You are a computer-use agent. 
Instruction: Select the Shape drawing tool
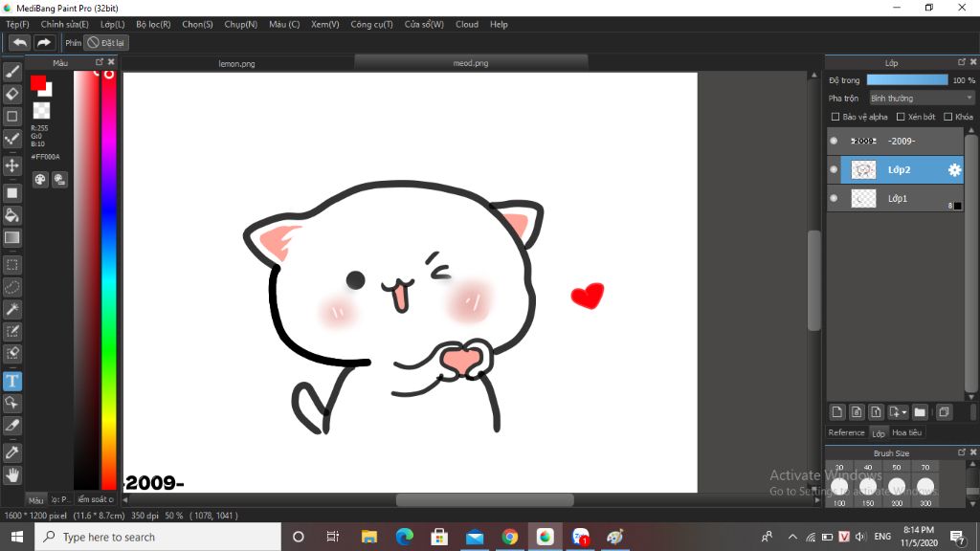11,116
